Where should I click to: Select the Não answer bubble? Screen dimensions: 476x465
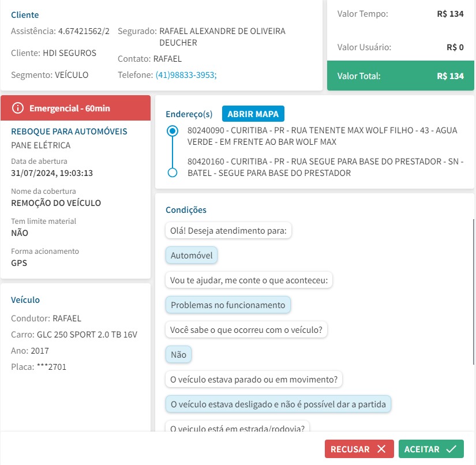[x=178, y=354]
